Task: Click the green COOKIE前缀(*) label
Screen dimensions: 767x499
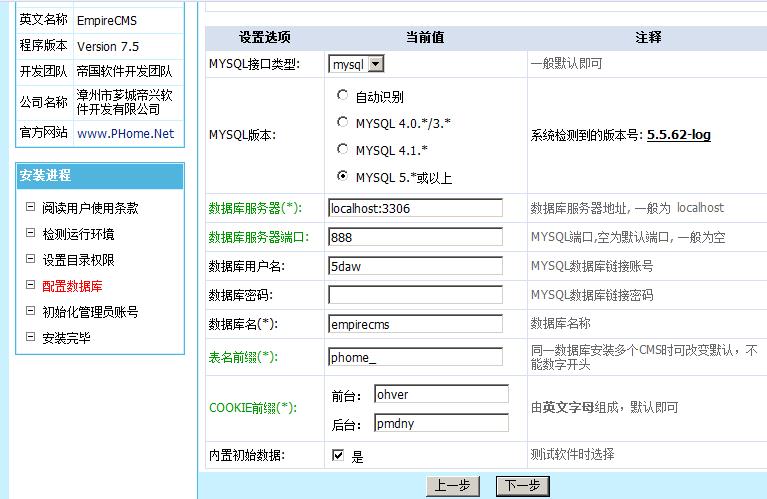Action: [253, 408]
